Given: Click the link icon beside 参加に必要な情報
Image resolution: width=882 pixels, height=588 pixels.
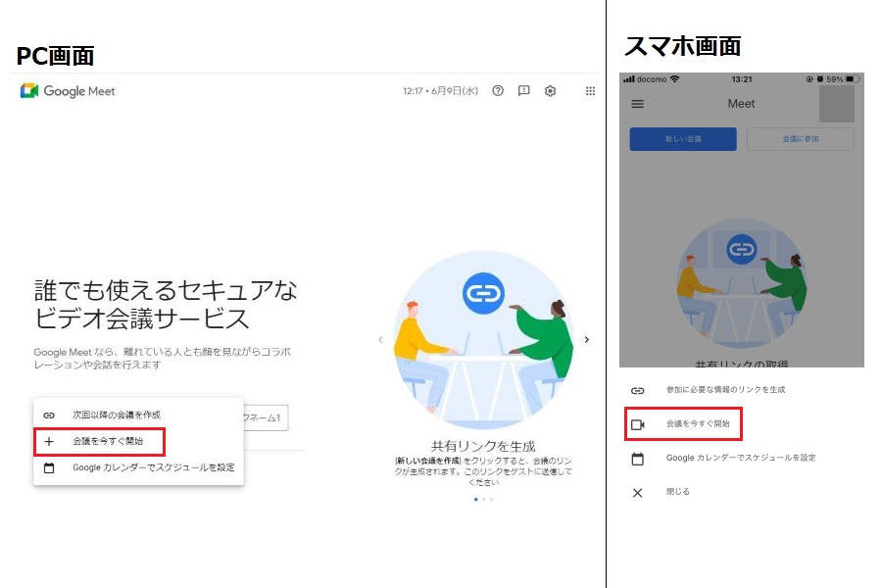Looking at the screenshot, I should pos(637,390).
